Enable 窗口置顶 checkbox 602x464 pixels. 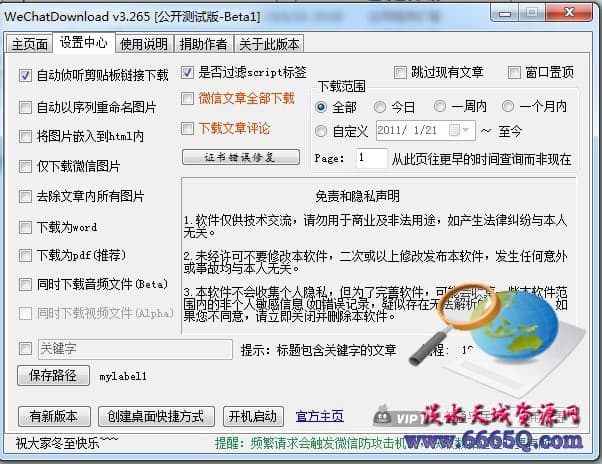(x=514, y=73)
